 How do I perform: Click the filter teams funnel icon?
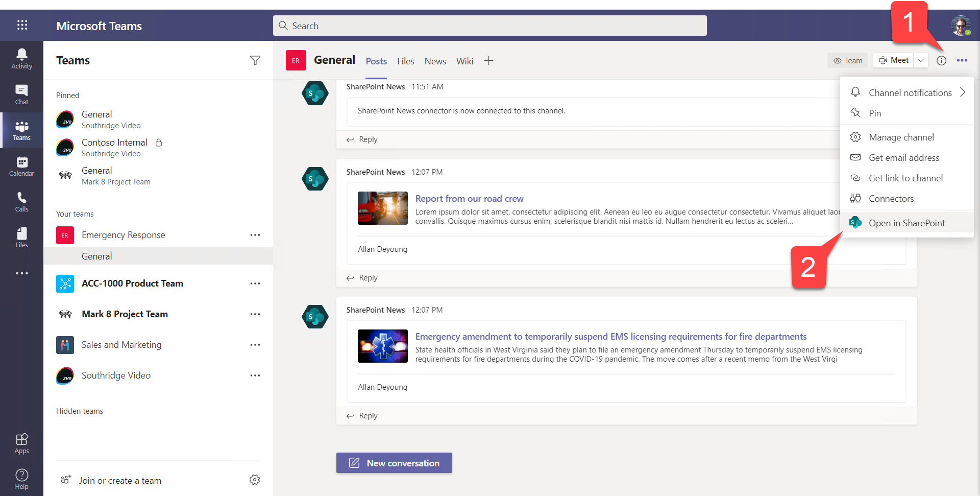255,60
